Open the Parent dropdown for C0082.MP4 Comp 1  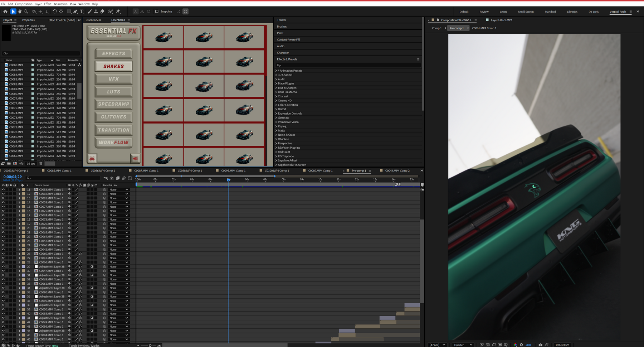point(118,194)
